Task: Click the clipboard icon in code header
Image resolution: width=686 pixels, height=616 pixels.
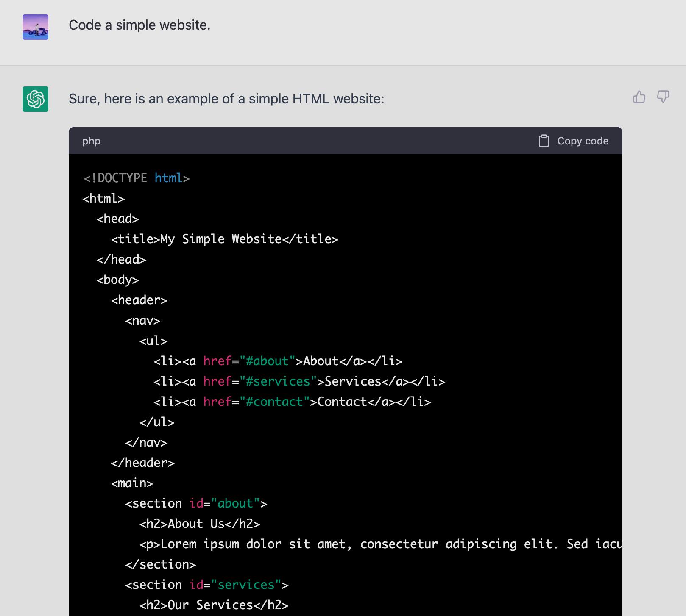Action: coord(544,141)
